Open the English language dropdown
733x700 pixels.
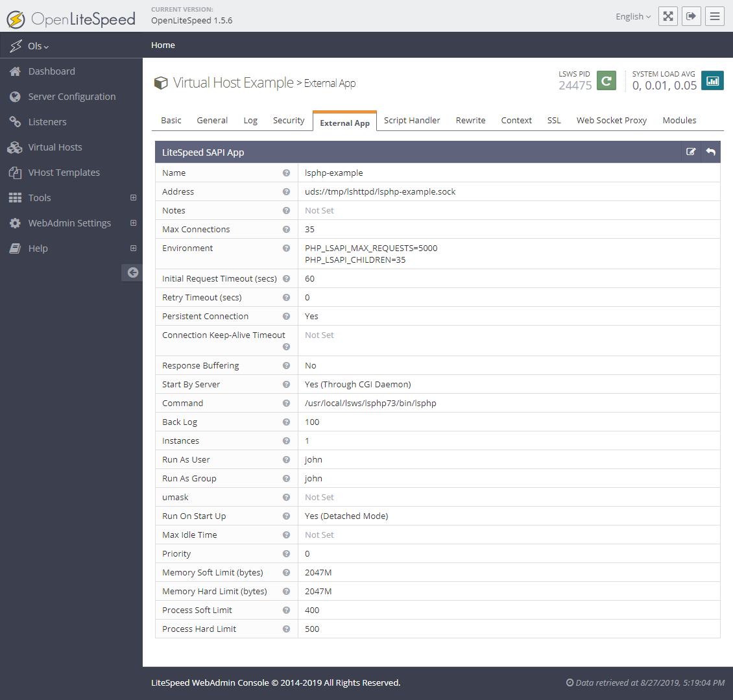[x=633, y=16]
